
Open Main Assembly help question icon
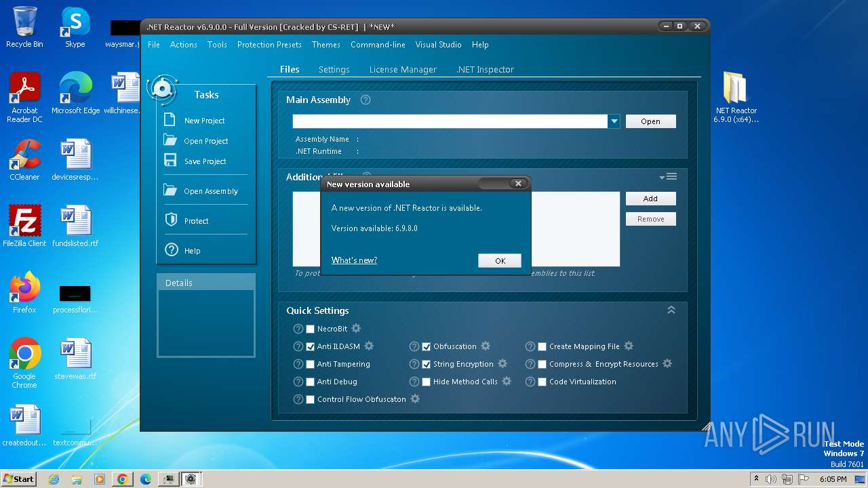[x=366, y=100]
